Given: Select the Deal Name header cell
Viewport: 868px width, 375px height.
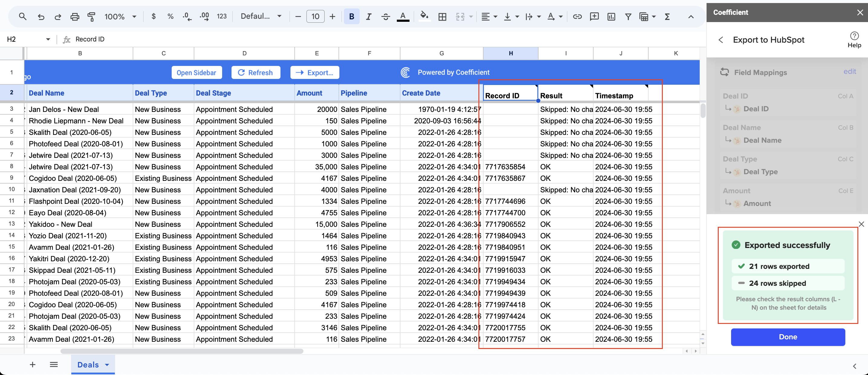Looking at the screenshot, I should (79, 93).
